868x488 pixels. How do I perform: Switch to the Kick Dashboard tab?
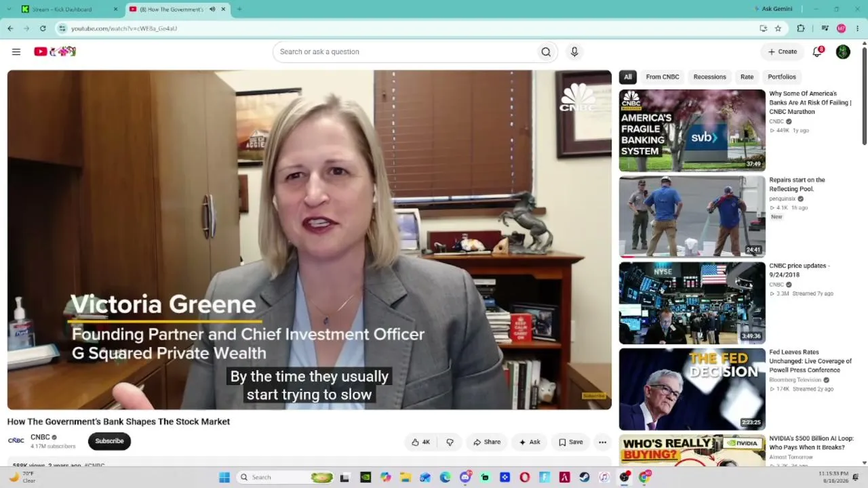(x=70, y=9)
